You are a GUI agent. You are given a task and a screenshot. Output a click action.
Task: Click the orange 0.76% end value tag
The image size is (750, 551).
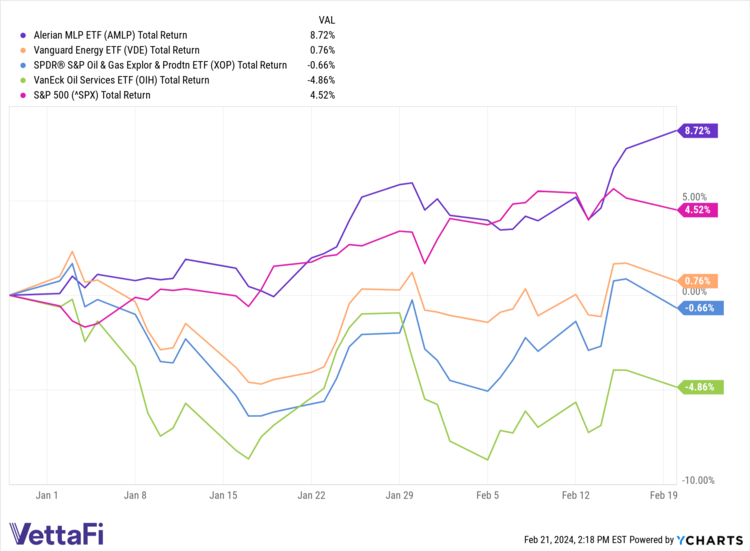698,281
